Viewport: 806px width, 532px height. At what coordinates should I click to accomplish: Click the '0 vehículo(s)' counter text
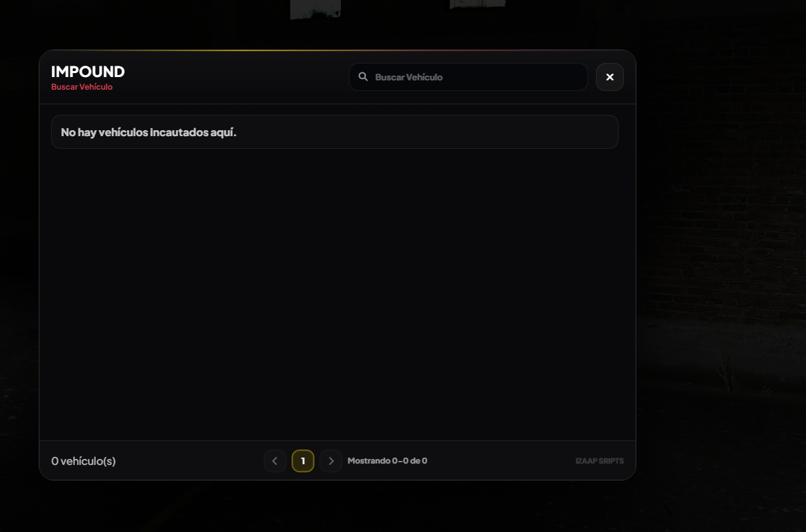[x=84, y=461]
